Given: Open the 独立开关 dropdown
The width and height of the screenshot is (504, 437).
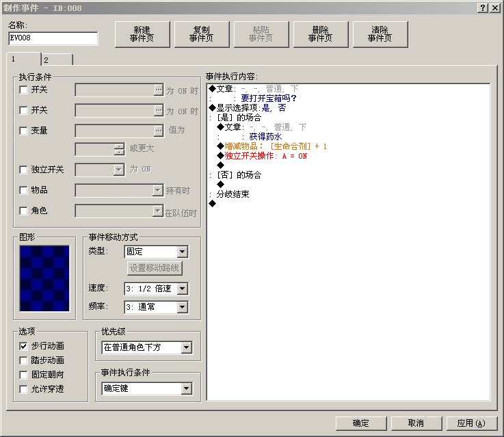Looking at the screenshot, I should 118,170.
